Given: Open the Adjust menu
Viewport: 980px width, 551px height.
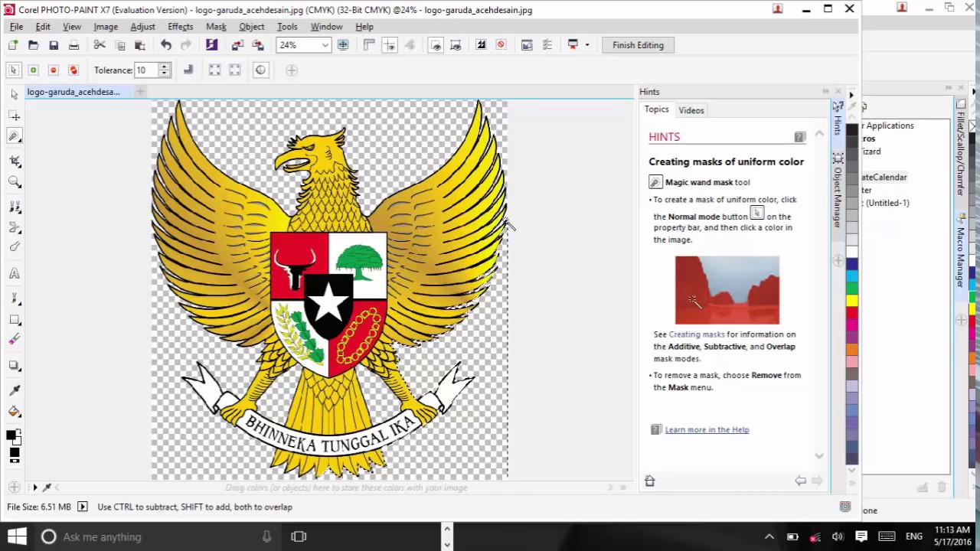Looking at the screenshot, I should [142, 27].
